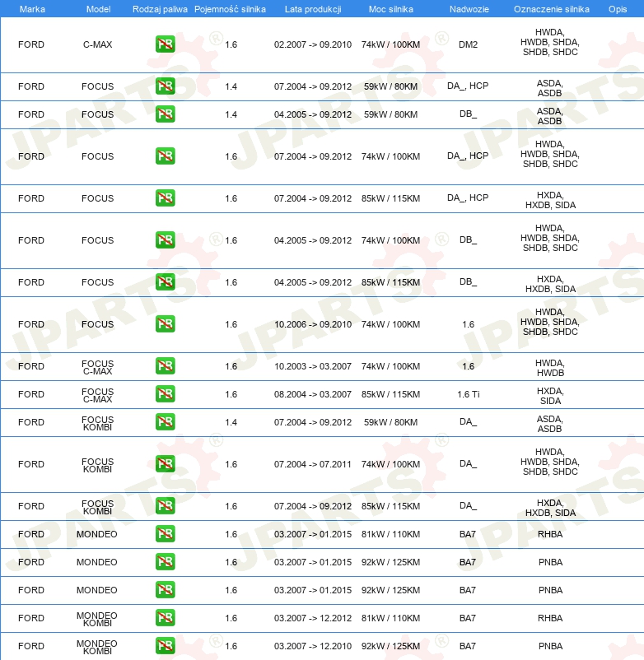Screen dimensions: 644x660
Task: Click the 1.4 engine capacity in FOCUS DB_ row
Action: (231, 114)
